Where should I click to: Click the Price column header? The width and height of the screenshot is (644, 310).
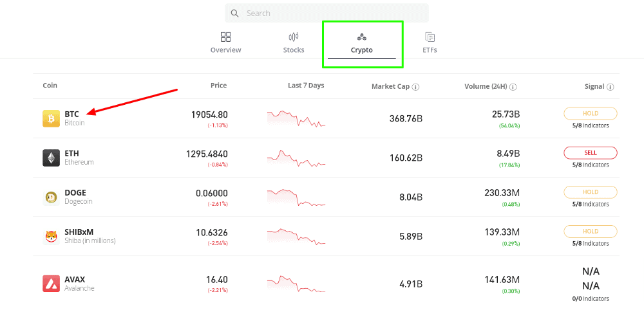pyautogui.click(x=218, y=86)
